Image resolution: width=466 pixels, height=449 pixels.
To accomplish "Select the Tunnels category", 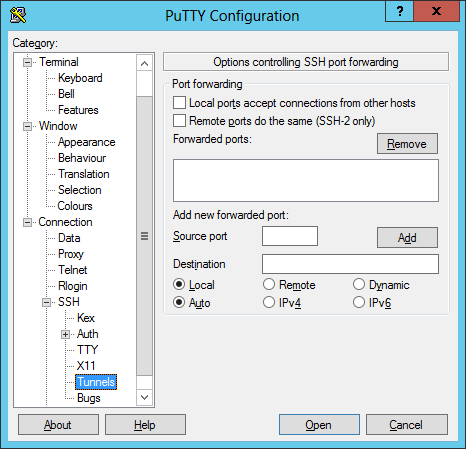I will coord(96,382).
